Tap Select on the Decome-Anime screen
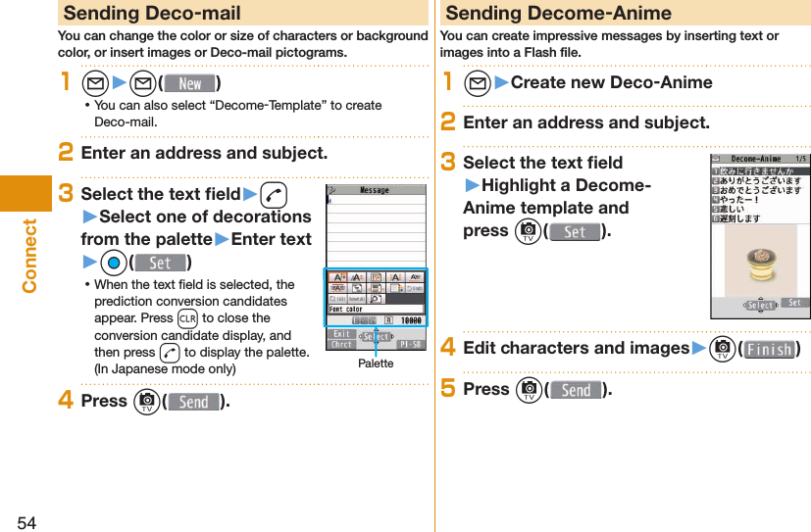Image resolution: width=811 pixels, height=532 pixels. pyautogui.click(x=760, y=306)
